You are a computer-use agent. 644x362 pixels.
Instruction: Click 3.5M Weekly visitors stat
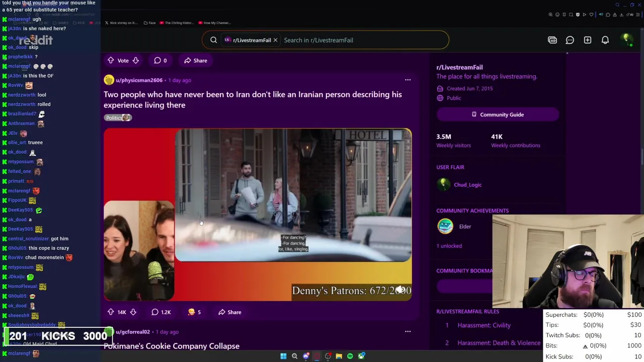click(x=453, y=140)
